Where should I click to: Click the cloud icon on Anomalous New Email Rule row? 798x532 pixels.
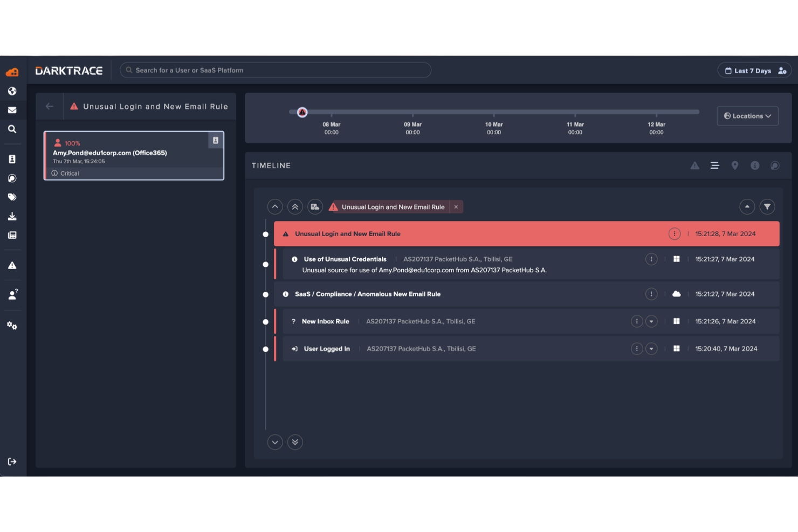point(676,294)
